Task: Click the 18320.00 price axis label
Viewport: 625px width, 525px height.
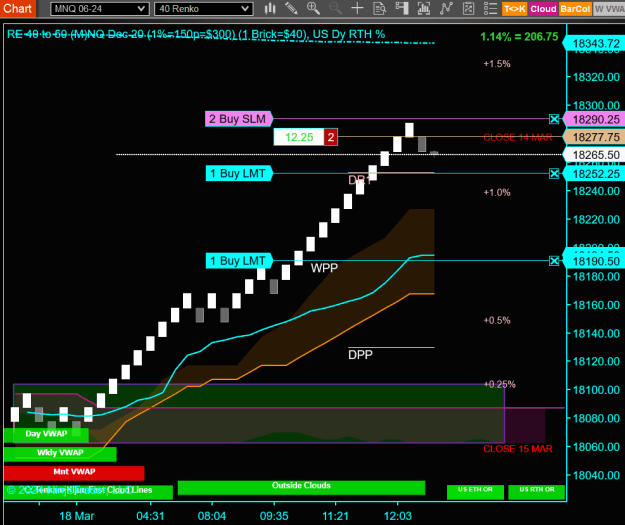Action: click(596, 77)
